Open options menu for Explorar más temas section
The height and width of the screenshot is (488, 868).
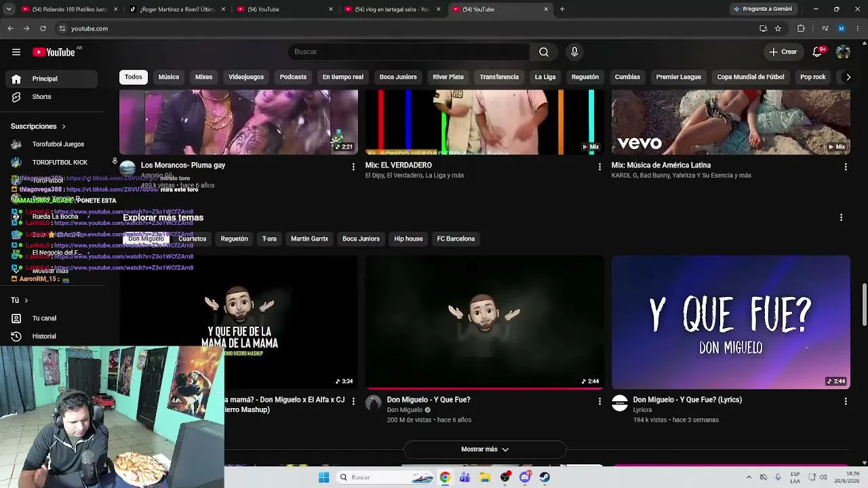[841, 218]
